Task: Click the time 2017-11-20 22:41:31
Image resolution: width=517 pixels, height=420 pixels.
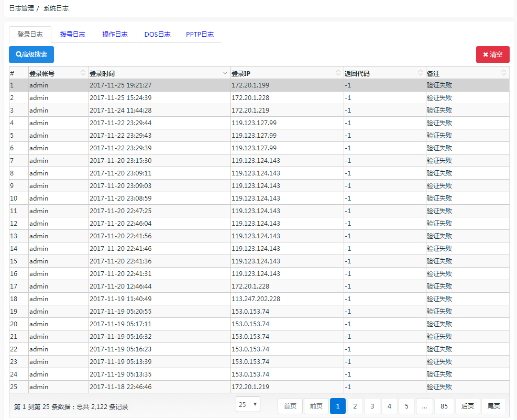Action: pos(120,273)
